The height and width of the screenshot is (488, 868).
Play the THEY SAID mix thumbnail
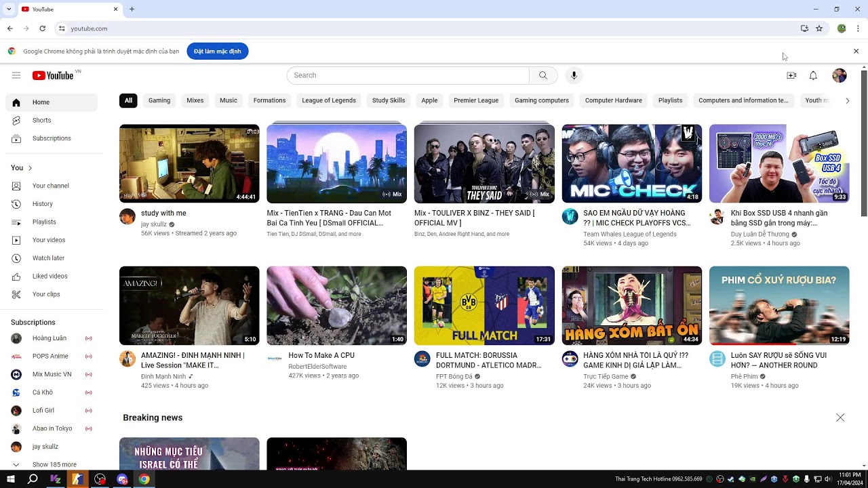pyautogui.click(x=484, y=163)
